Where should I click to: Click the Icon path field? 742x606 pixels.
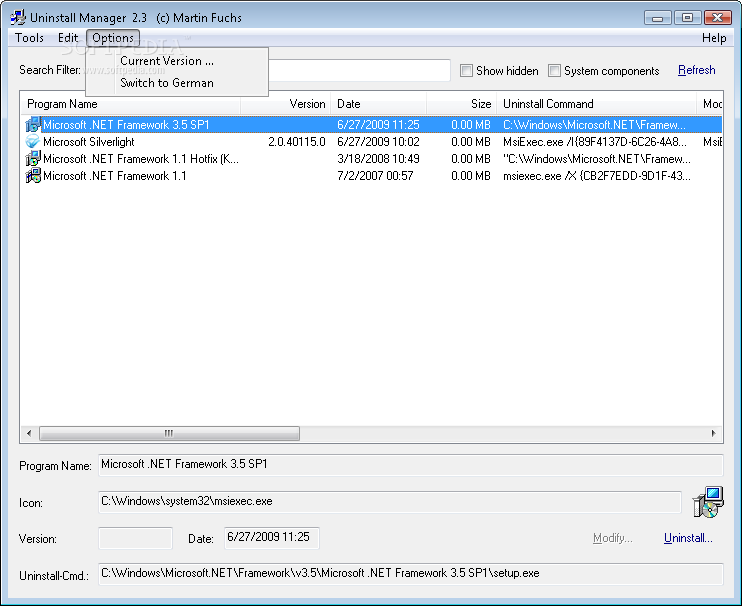click(x=389, y=501)
